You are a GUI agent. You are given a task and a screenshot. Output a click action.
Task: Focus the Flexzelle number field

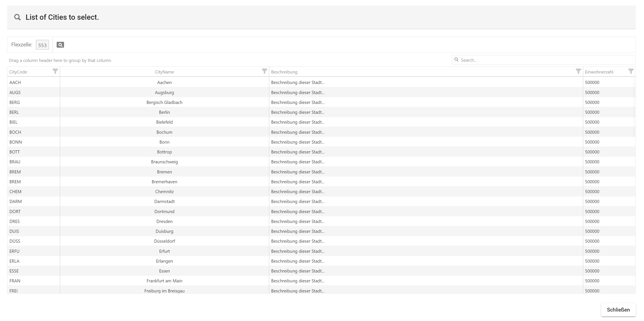[42, 45]
